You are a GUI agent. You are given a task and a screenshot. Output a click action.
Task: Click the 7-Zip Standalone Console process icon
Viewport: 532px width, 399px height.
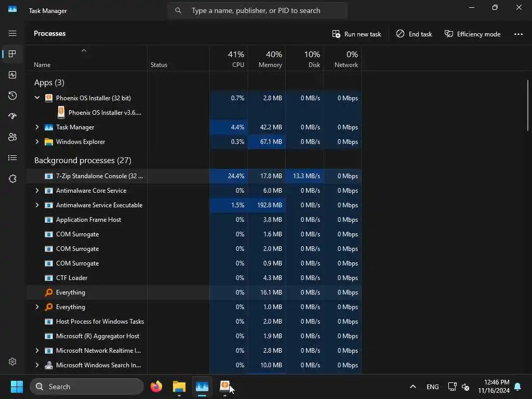49,176
